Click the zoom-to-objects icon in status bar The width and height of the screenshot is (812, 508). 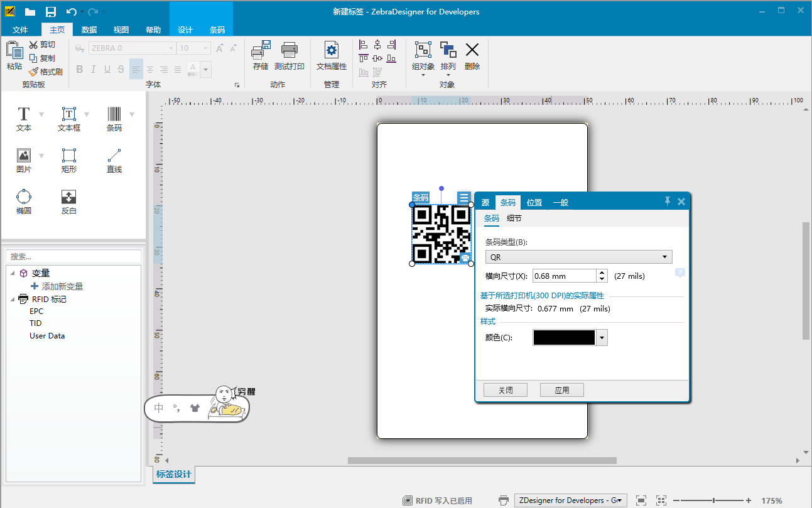pyautogui.click(x=661, y=500)
